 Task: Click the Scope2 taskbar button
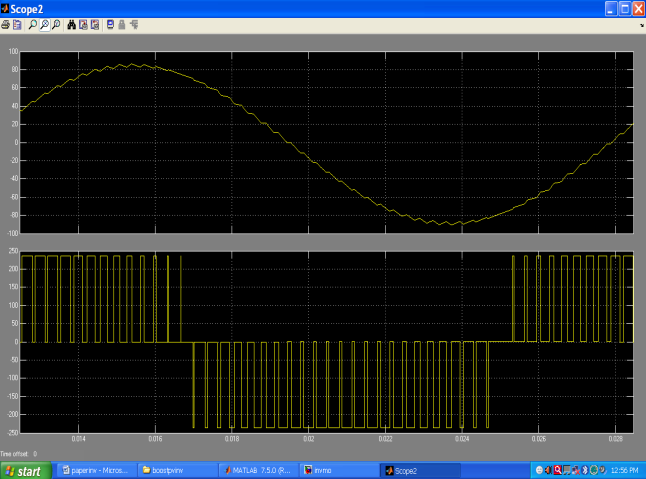418,469
